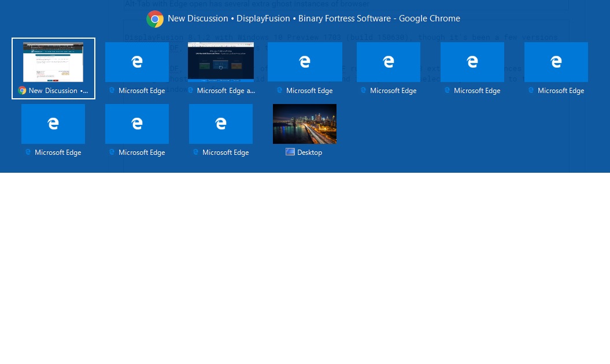Click small Chrome icon beside New Discussion label
610x364 pixels.
point(22,91)
